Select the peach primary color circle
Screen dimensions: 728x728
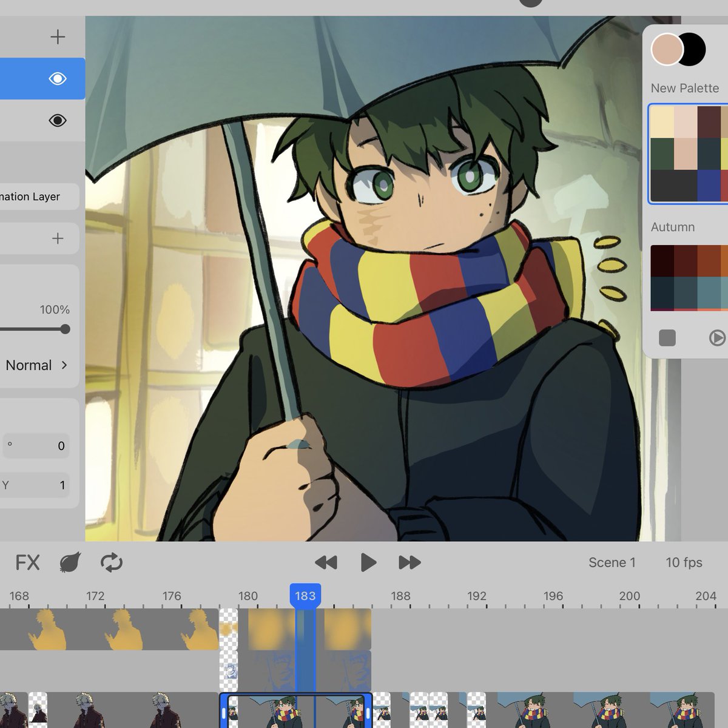coord(667,49)
